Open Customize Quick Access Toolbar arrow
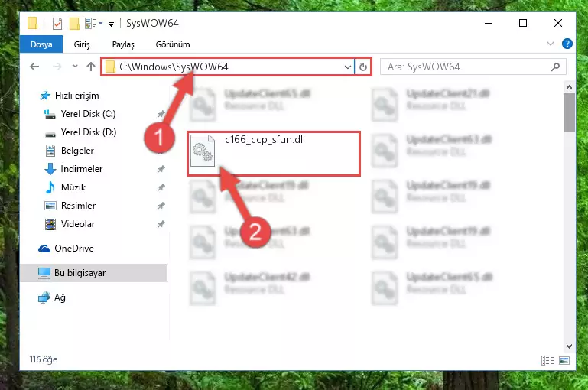The height and width of the screenshot is (390, 588). pos(111,24)
